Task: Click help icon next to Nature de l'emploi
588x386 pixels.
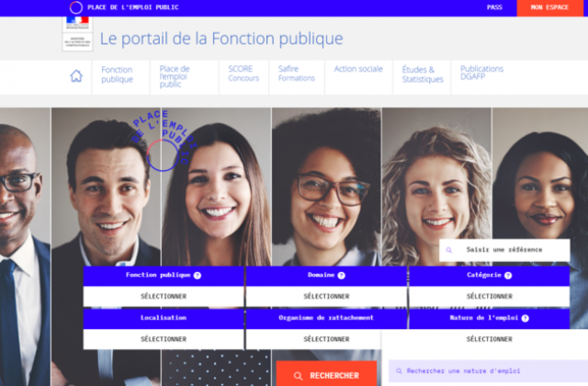Action: click(526, 318)
